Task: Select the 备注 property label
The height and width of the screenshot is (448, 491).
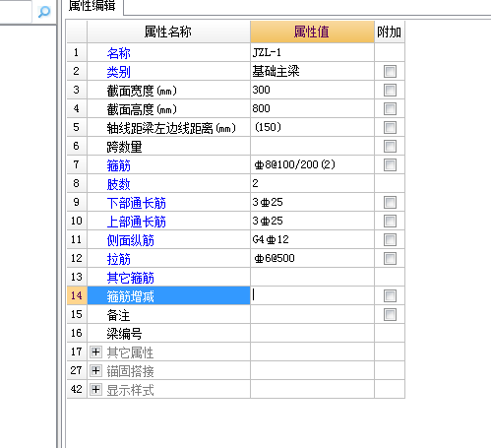Action: (119, 315)
